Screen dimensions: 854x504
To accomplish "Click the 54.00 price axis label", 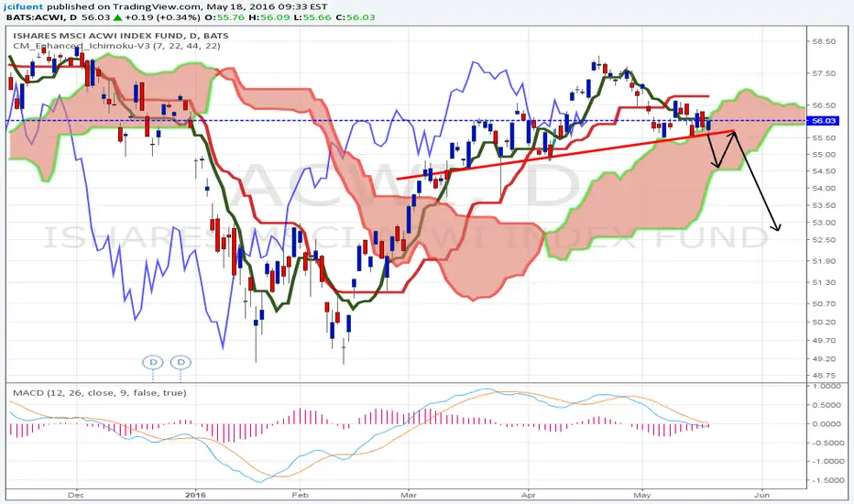I will (823, 189).
